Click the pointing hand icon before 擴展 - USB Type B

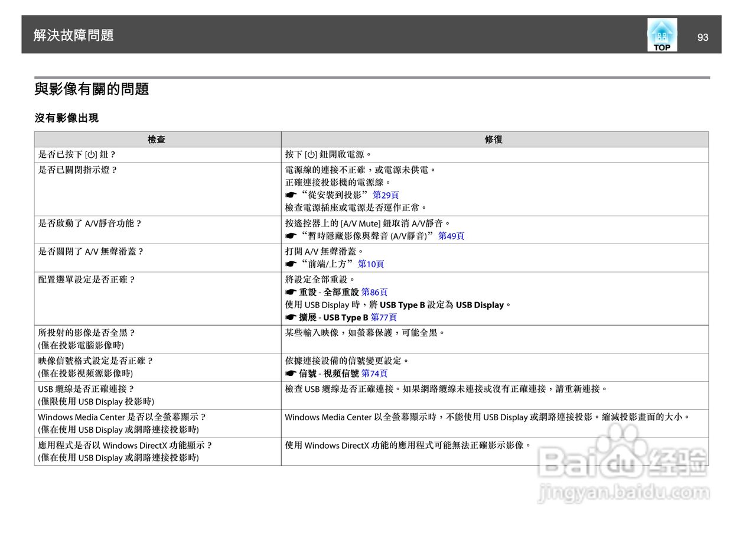[290, 317]
